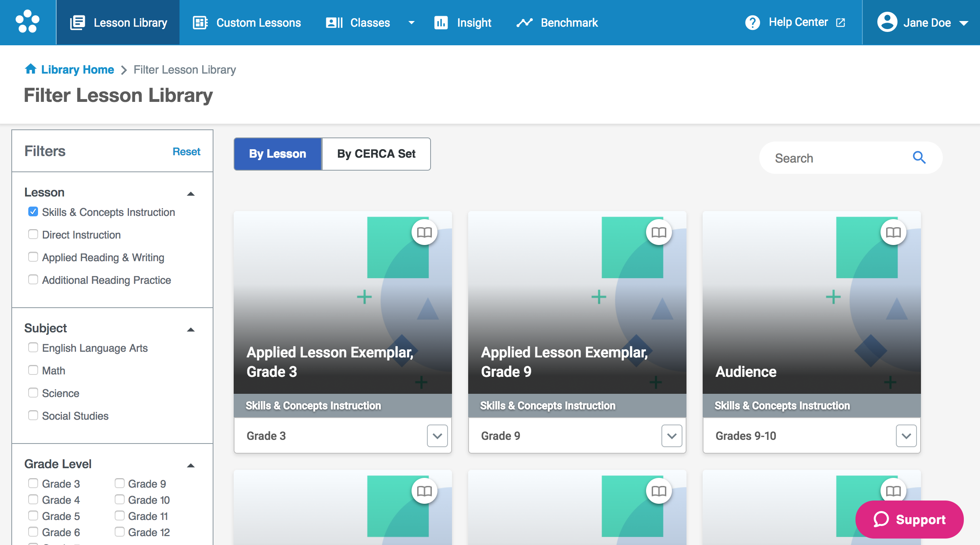Check the Social Studies subject filter
The width and height of the screenshot is (980, 545).
(x=33, y=416)
